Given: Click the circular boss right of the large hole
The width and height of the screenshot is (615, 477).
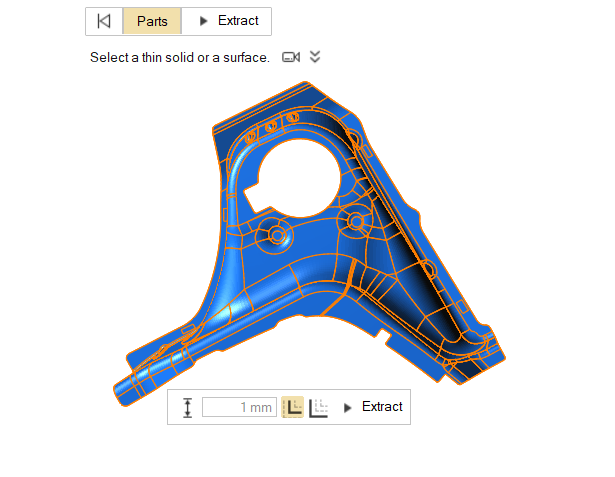Looking at the screenshot, I should pos(353,219).
